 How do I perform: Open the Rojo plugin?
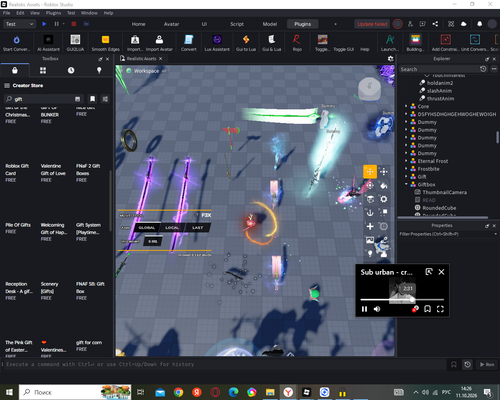(x=297, y=43)
